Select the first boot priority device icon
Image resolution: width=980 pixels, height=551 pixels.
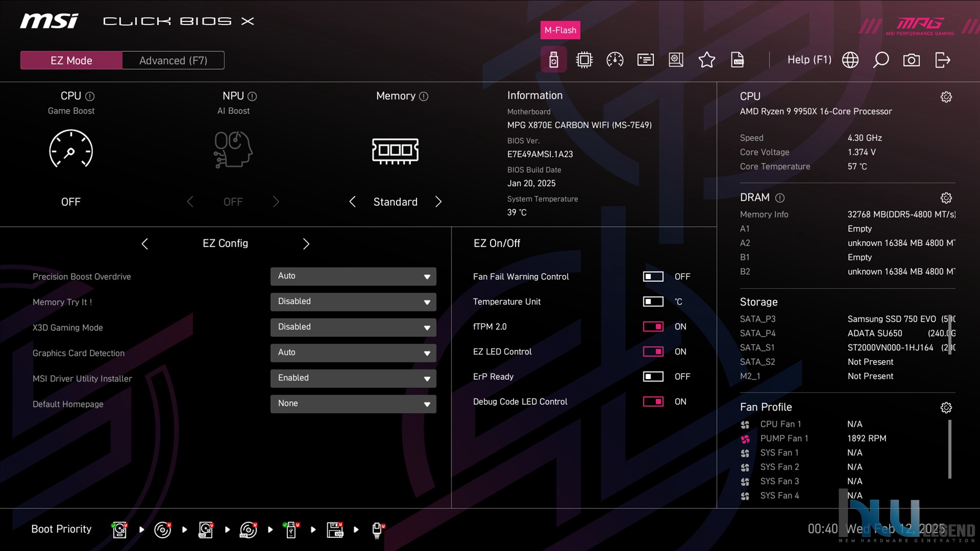click(x=120, y=529)
